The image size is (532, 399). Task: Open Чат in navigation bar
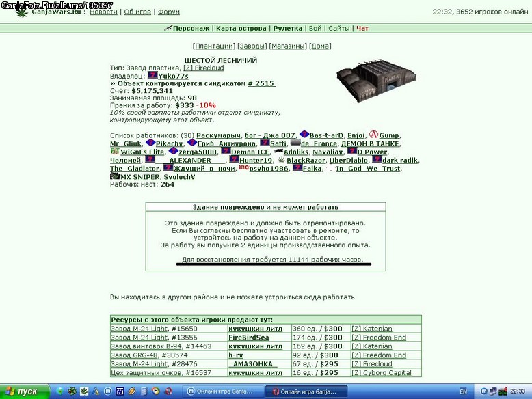point(362,29)
